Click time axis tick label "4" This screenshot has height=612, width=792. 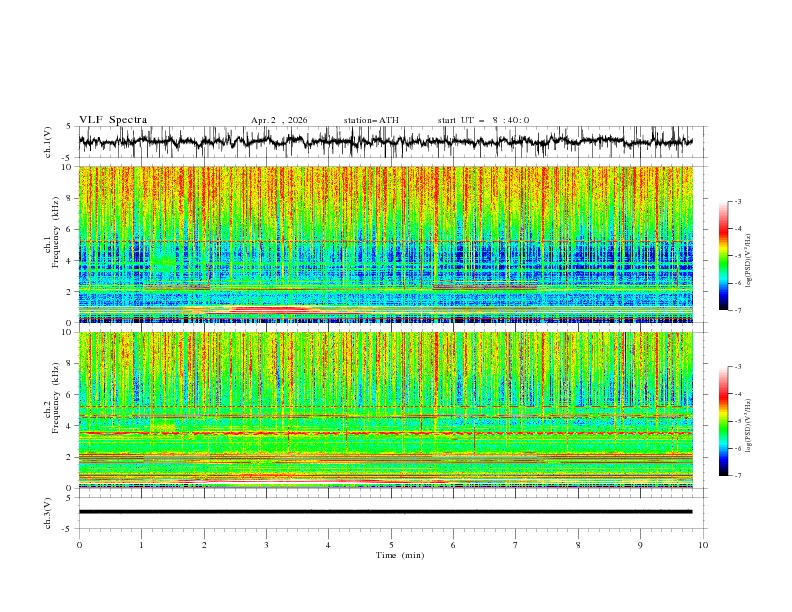(329, 545)
